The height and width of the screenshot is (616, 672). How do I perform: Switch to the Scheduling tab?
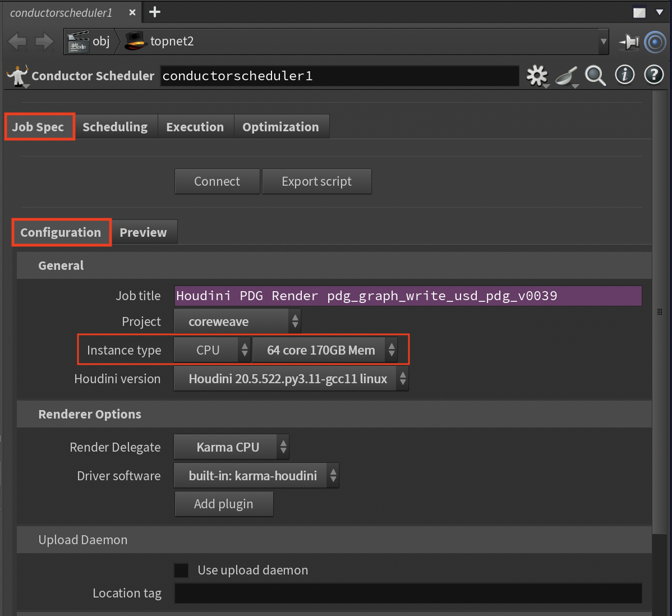(x=115, y=127)
